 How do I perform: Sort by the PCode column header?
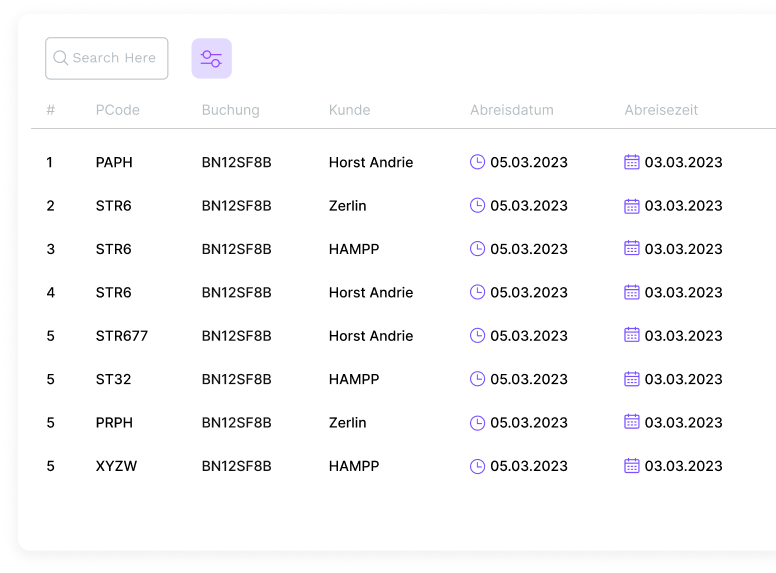(x=118, y=110)
